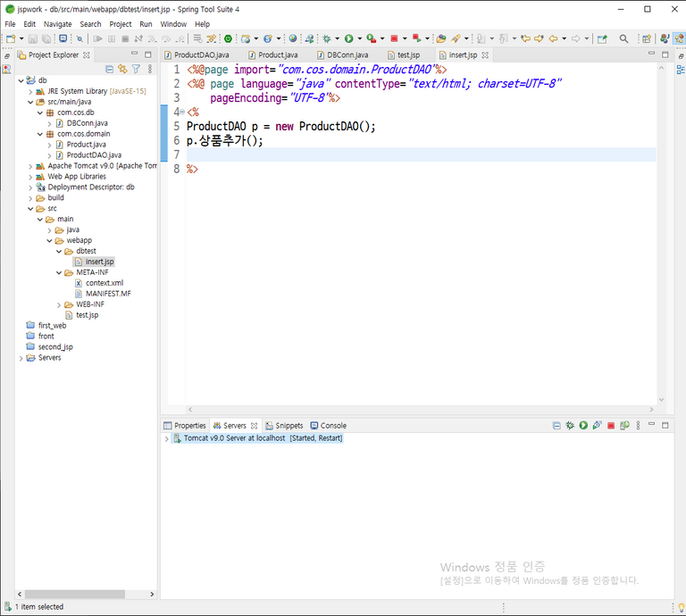Open the File menu
Screen dimensions: 686x616
pos(10,24)
